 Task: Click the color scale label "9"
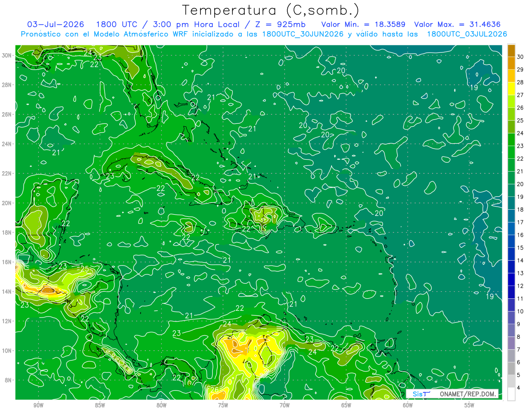coord(519,324)
